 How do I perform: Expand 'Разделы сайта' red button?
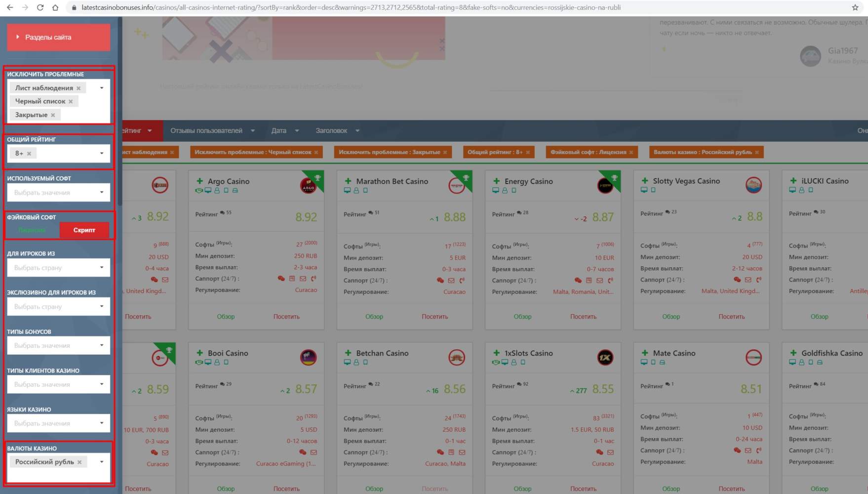pyautogui.click(x=58, y=37)
